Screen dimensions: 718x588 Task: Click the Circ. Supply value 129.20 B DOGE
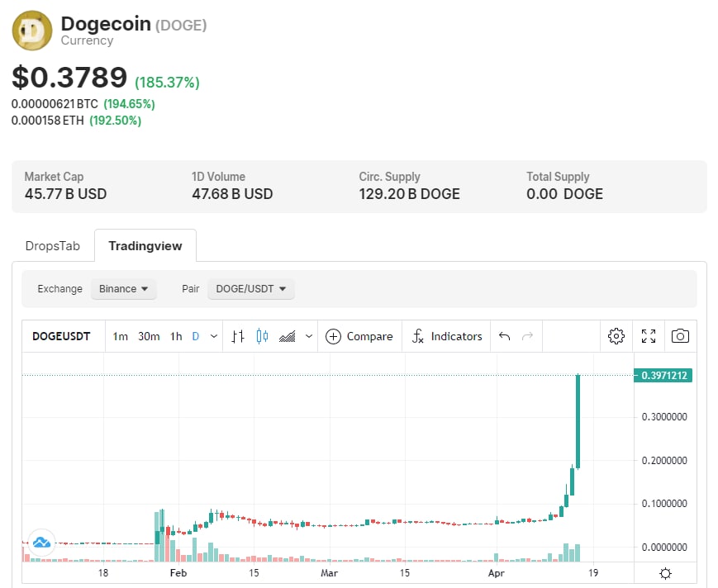click(409, 194)
